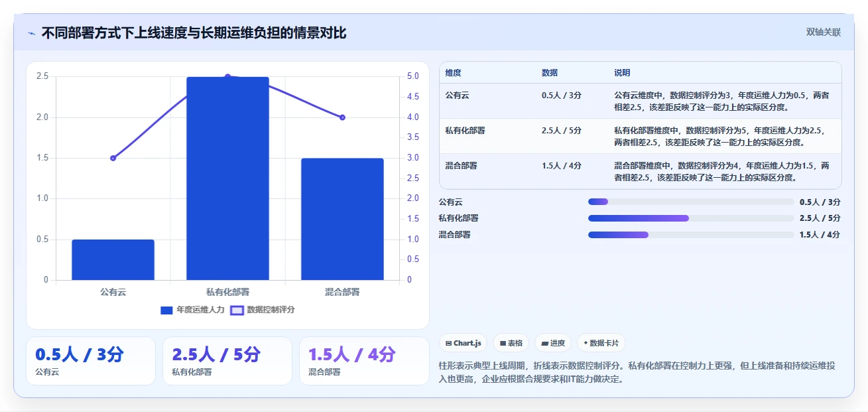
Task: Click the 3.5 tick on the right axis
Action: click(412, 137)
